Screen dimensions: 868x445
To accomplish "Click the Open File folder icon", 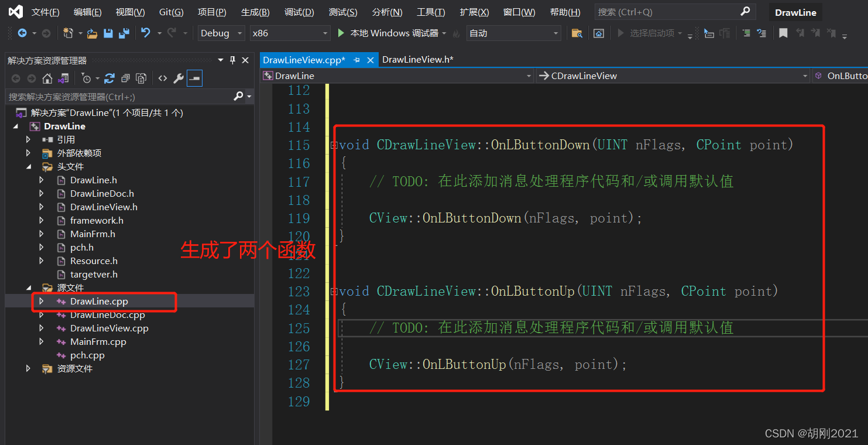I will tap(92, 33).
